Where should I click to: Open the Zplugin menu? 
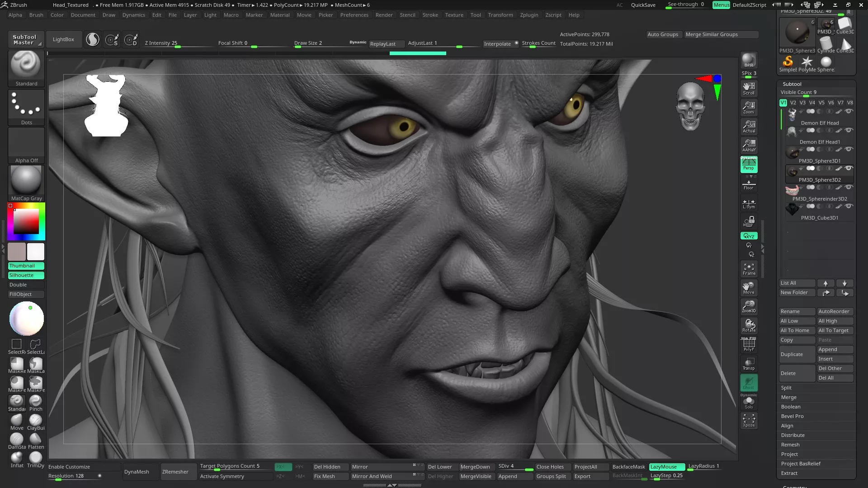click(529, 15)
